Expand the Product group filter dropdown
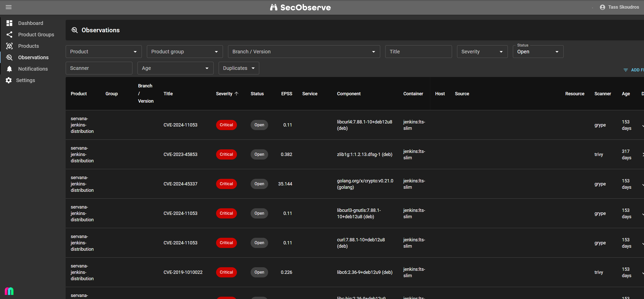 click(x=185, y=52)
